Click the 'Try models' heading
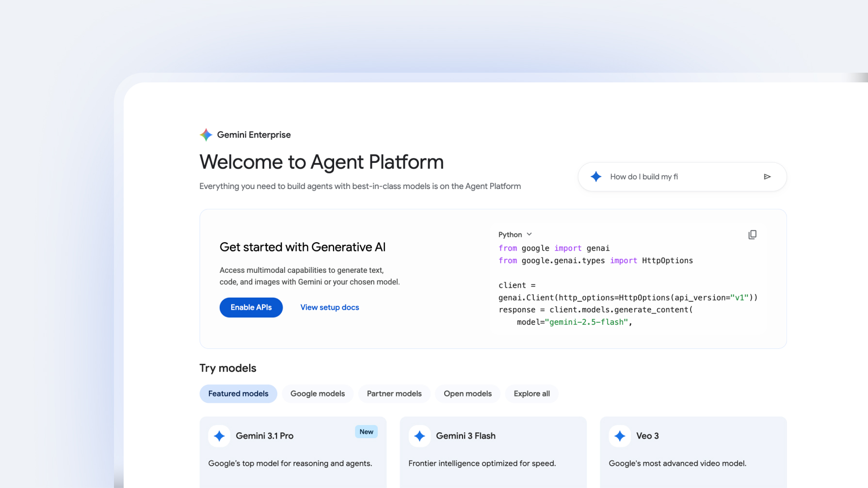Image resolution: width=868 pixels, height=488 pixels. (228, 368)
